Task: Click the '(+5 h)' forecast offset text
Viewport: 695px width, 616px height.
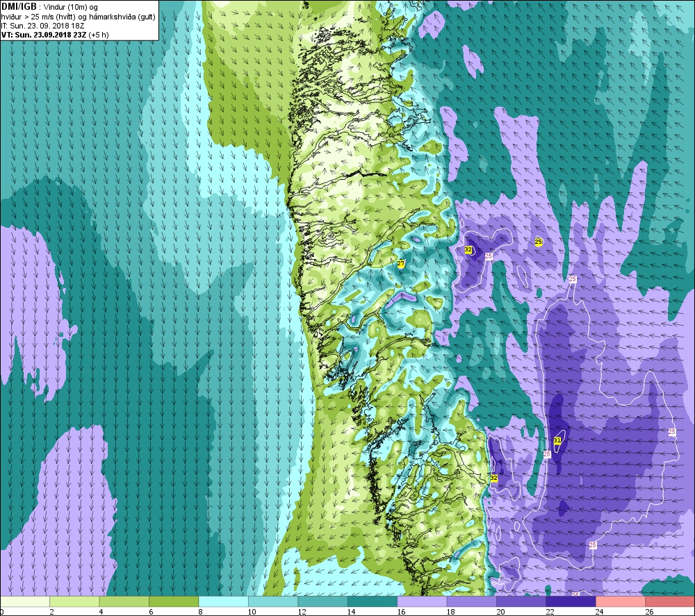Action: click(x=99, y=35)
